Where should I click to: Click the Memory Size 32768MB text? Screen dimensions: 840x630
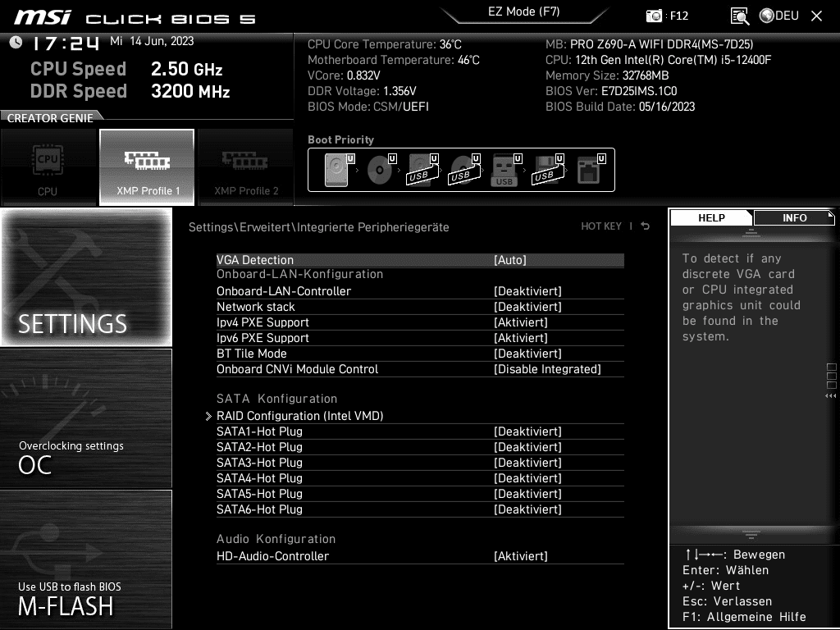607,75
